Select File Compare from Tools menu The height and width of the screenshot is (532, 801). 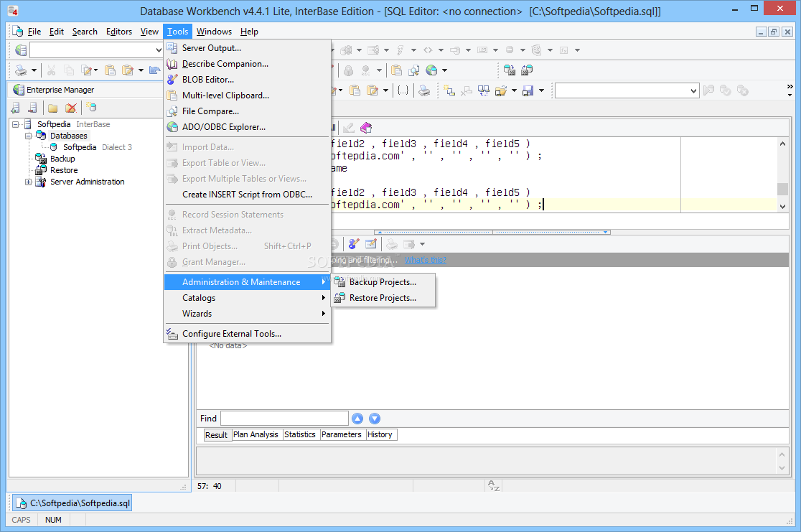click(210, 111)
